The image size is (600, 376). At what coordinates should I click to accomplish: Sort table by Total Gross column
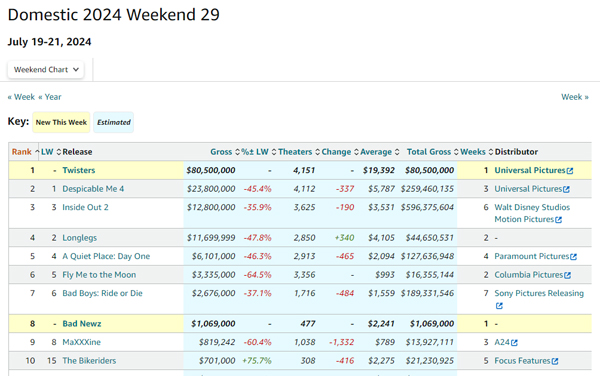[x=429, y=152]
